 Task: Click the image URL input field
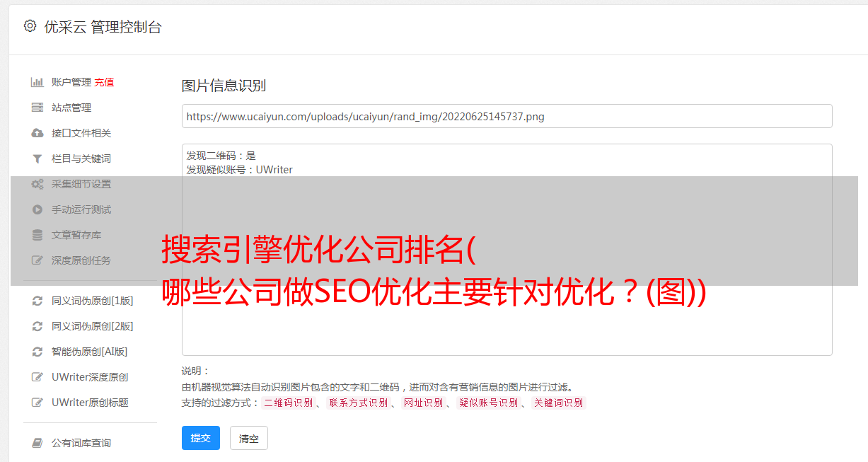coord(507,116)
